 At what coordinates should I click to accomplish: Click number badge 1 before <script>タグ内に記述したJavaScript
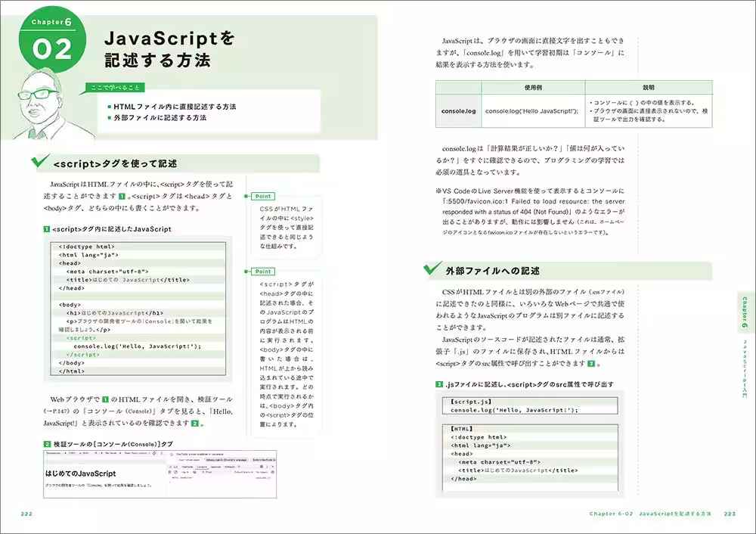pyautogui.click(x=47, y=228)
